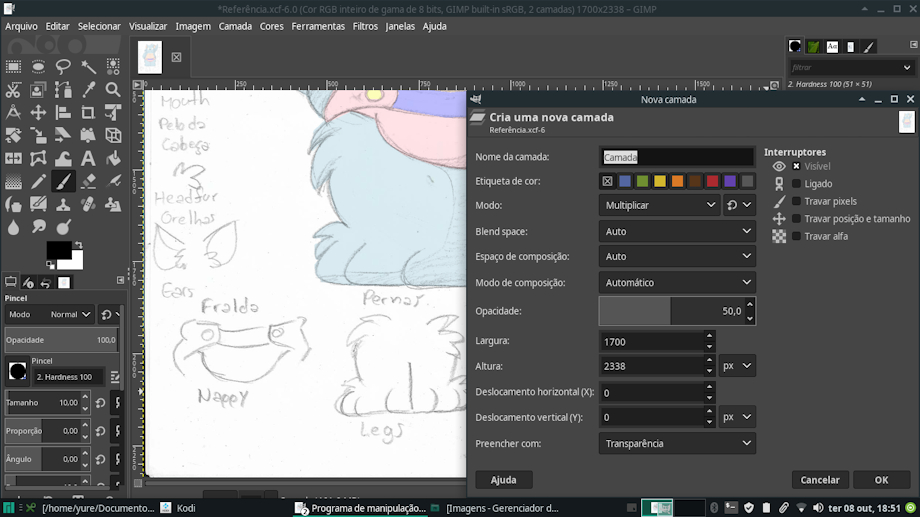Select the Text tool
The image size is (920, 517).
(x=88, y=159)
